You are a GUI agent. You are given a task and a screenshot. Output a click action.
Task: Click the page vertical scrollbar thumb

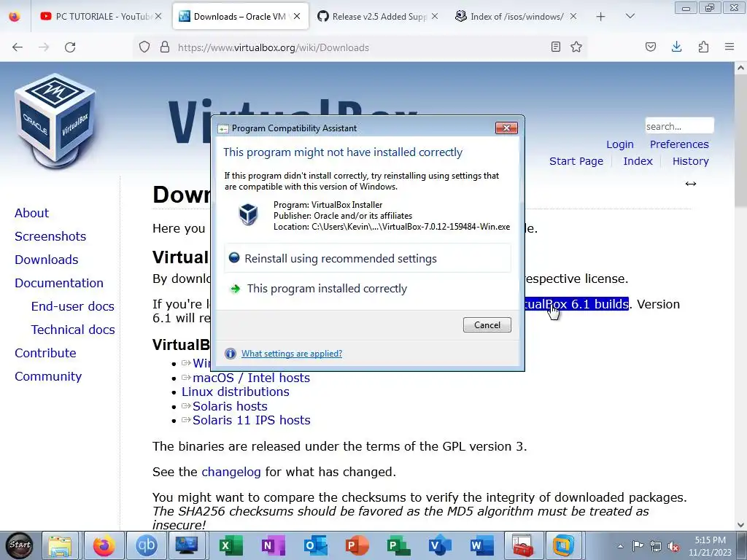coord(740,139)
